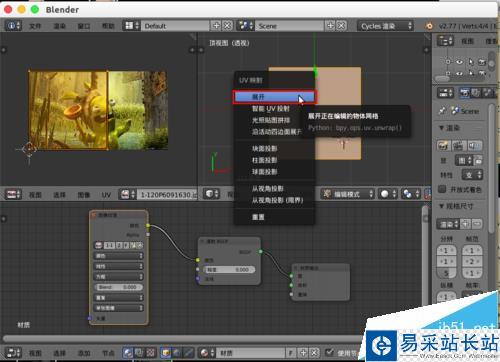Collapse the render panel triangle in Properties

click(442, 128)
